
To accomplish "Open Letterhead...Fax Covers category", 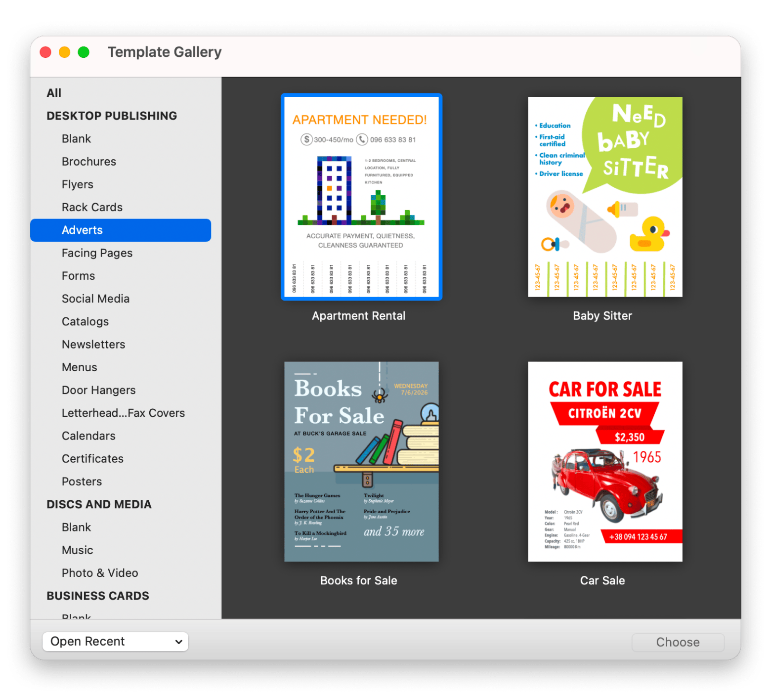I will coord(123,413).
